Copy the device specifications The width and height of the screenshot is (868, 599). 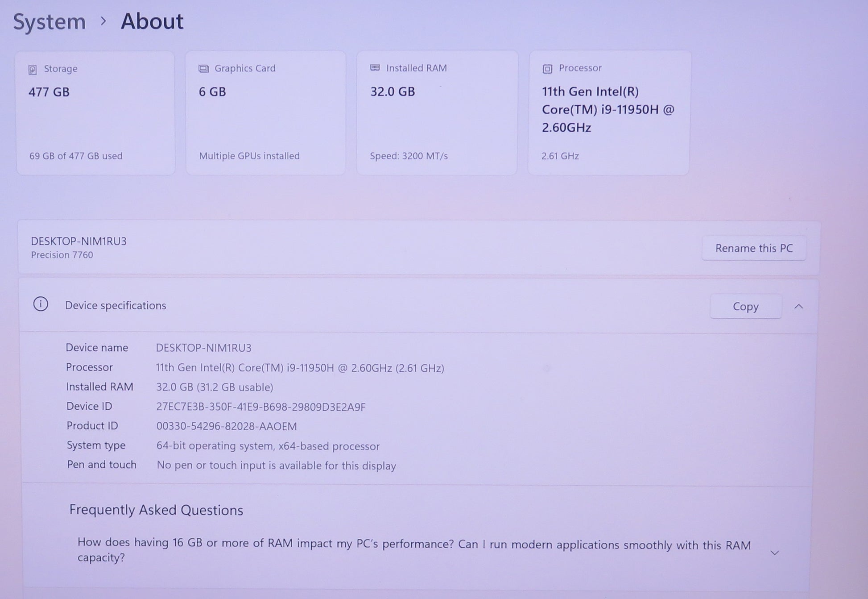pyautogui.click(x=745, y=307)
